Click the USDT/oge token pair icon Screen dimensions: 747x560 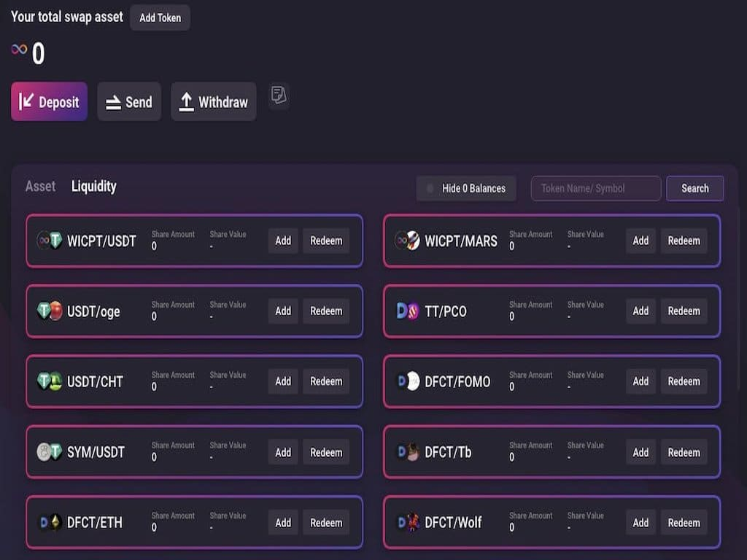pos(49,311)
